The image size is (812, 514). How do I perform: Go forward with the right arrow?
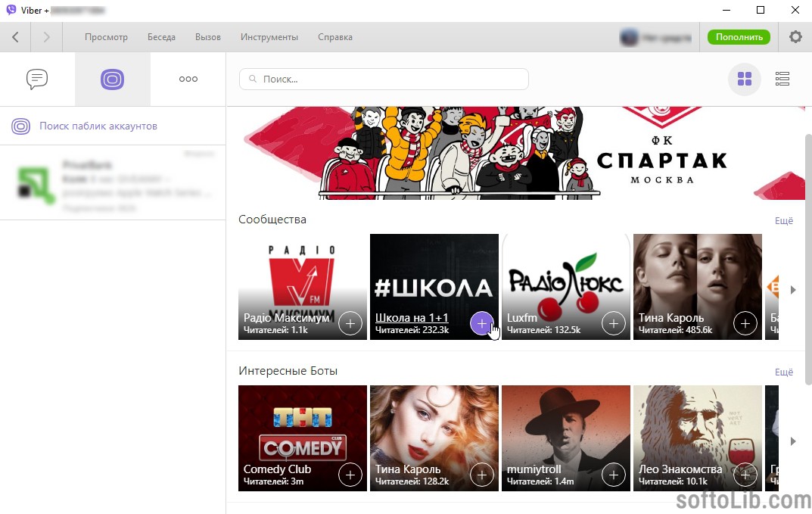point(47,37)
